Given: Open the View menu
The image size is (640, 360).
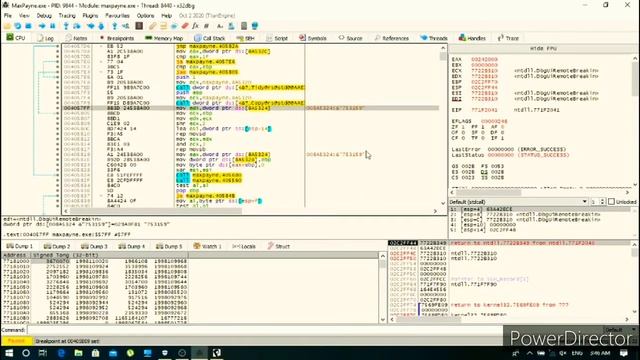Looking at the screenshot, I should point(24,16).
